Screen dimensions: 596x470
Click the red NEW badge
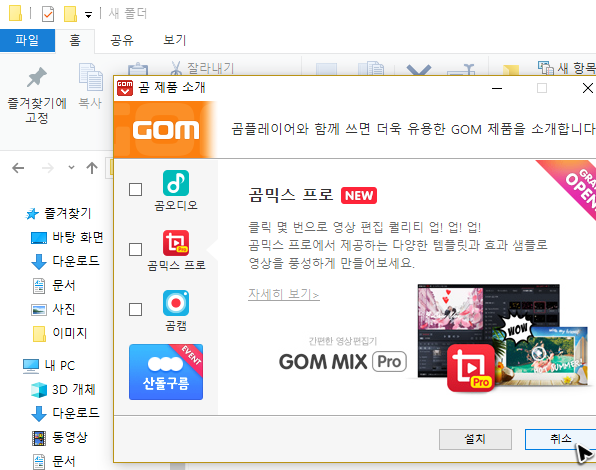(359, 195)
